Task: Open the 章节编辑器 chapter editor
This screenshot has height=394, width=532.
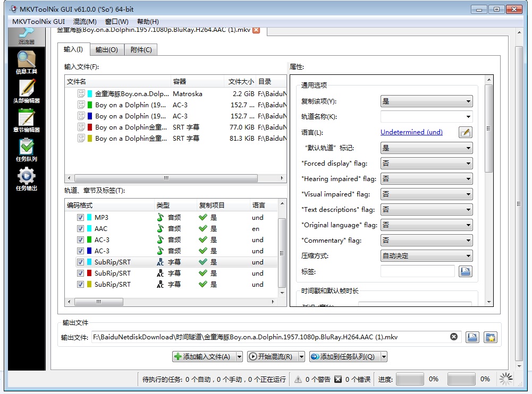Action: pyautogui.click(x=27, y=121)
